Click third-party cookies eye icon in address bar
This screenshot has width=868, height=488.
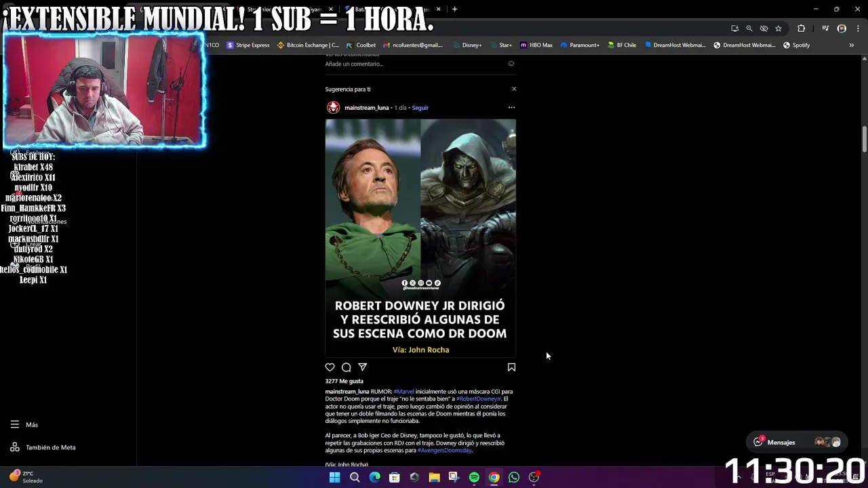(764, 28)
